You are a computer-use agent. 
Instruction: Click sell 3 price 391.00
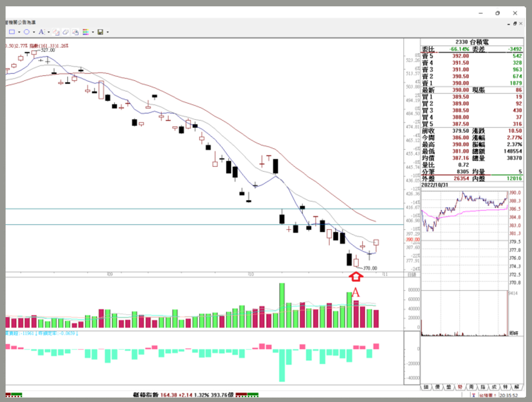461,69
